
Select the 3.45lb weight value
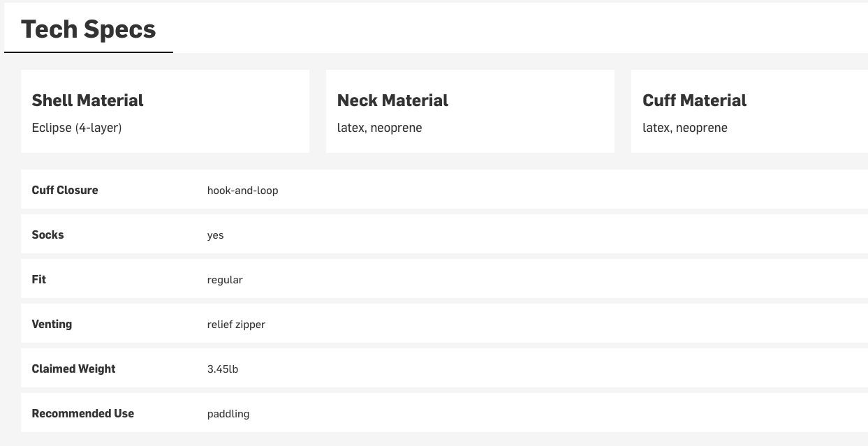point(223,369)
